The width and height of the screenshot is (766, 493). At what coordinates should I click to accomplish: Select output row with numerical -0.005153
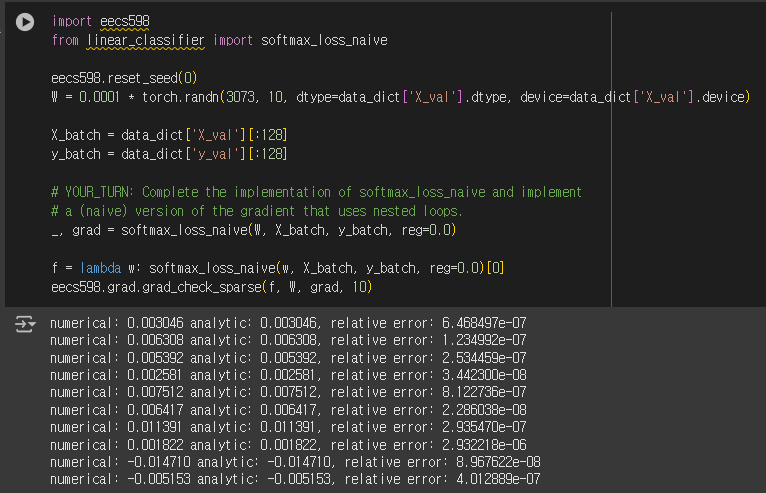pos(295,479)
